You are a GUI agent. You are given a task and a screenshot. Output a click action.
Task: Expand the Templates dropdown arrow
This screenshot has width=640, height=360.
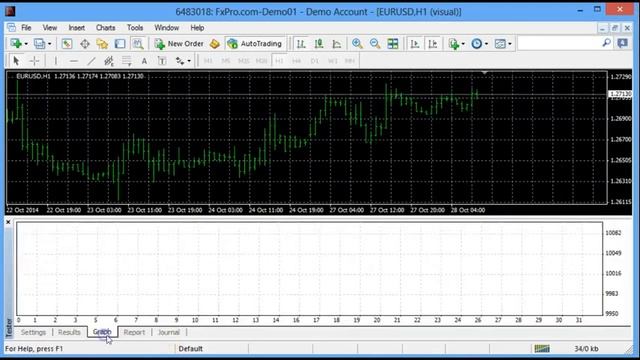click(510, 44)
